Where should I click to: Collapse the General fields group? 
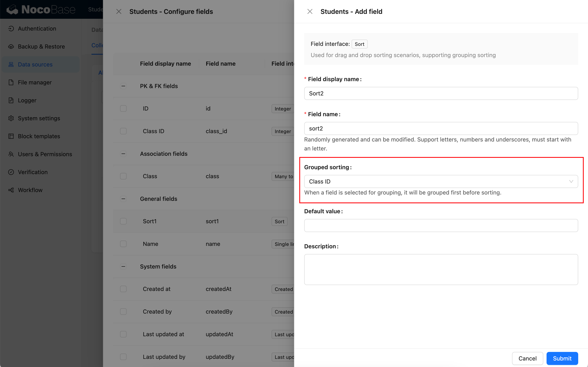(x=124, y=199)
